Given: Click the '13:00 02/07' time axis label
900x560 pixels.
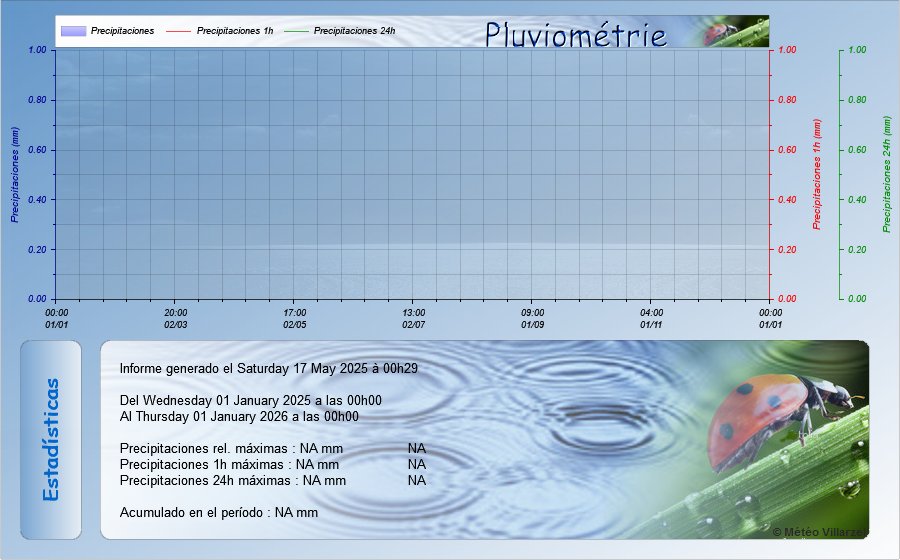Looking at the screenshot, I should (413, 318).
